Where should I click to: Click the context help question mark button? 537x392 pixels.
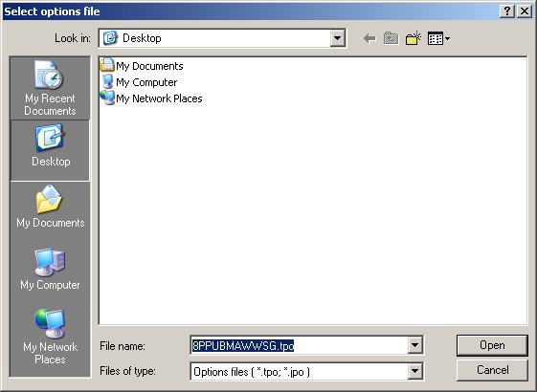tap(507, 11)
